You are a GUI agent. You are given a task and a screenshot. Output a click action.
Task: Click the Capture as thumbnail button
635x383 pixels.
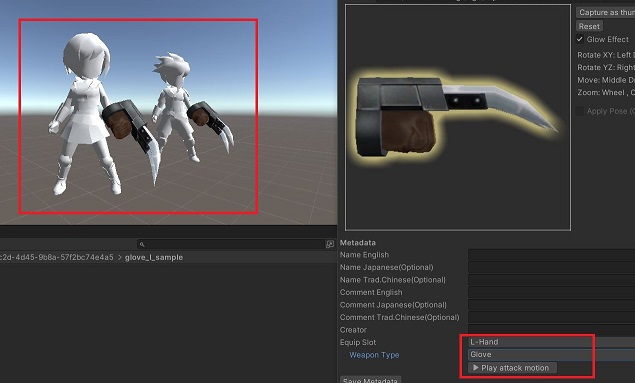pos(606,13)
